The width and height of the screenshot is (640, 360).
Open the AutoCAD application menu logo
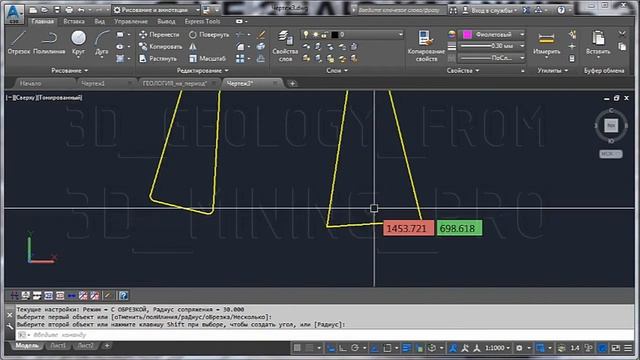coord(14,13)
